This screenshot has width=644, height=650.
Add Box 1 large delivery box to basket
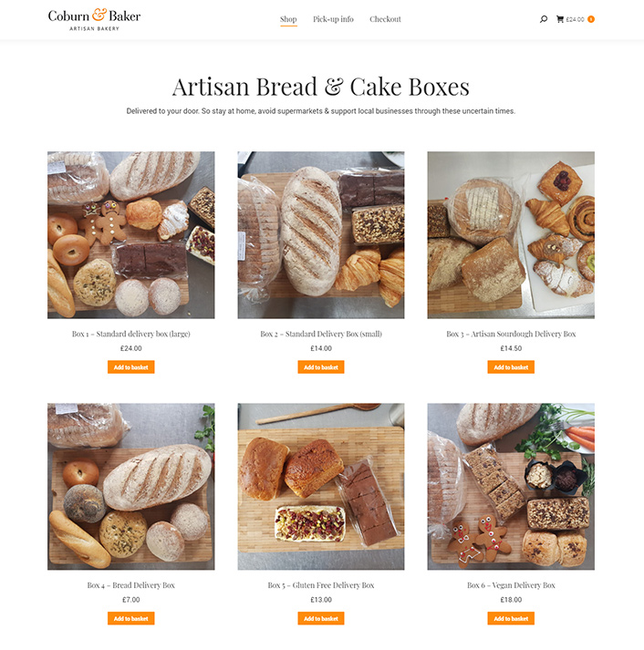pos(130,367)
